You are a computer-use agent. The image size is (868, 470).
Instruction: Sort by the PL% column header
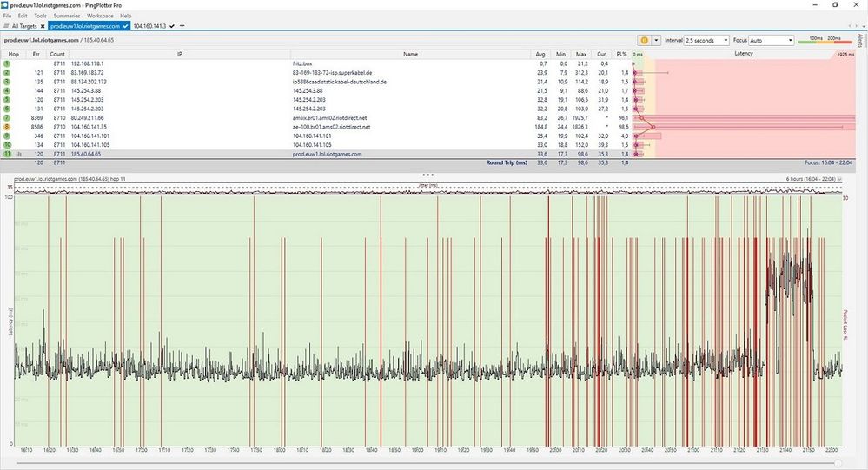[621, 54]
